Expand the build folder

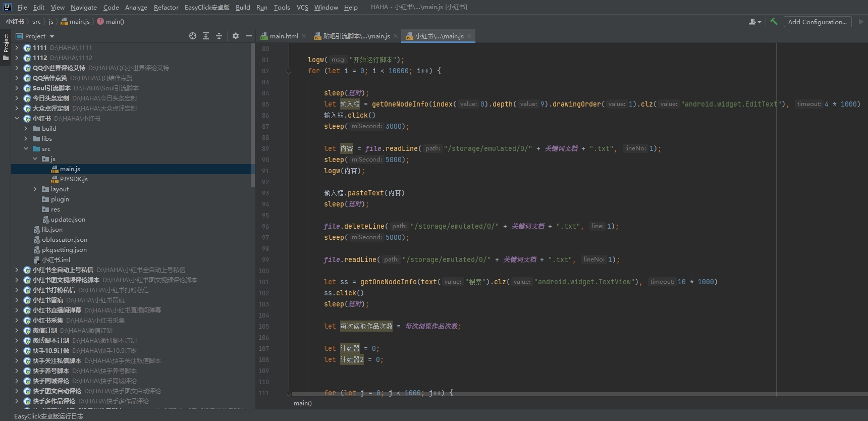click(x=26, y=128)
